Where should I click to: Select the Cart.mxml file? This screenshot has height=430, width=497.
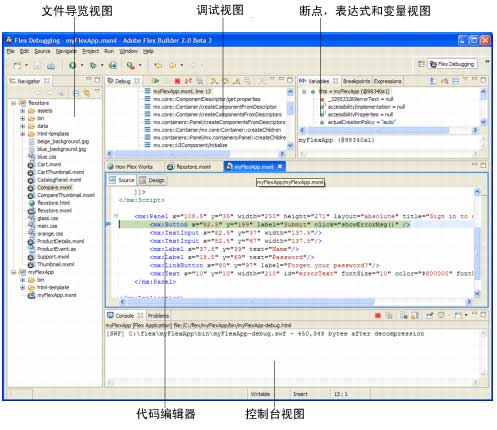49,164
